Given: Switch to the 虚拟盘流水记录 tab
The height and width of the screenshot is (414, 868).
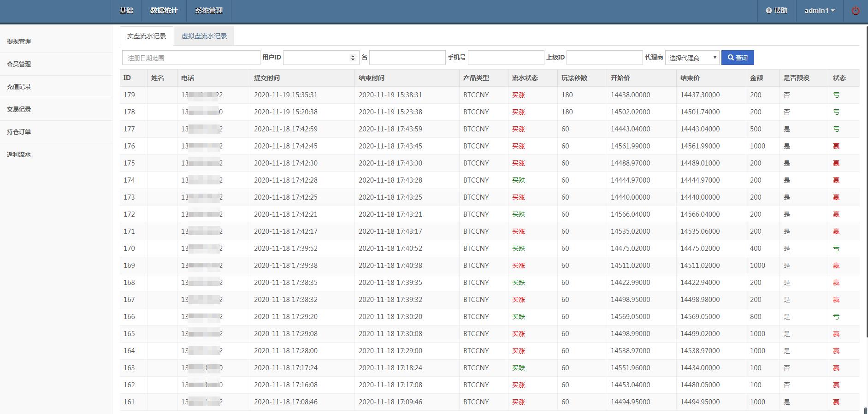Looking at the screenshot, I should click(x=204, y=36).
